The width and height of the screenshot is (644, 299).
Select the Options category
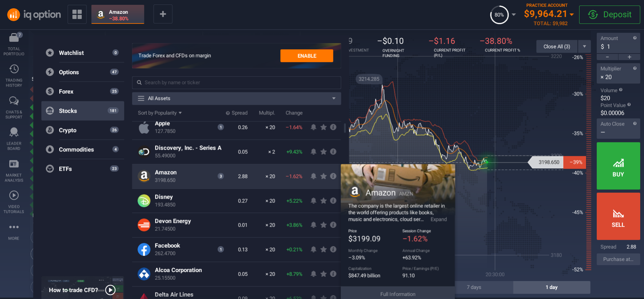(83, 72)
